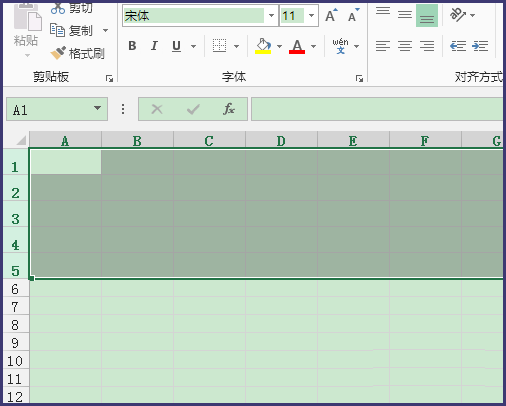Toggle Bold formatting

tap(132, 46)
